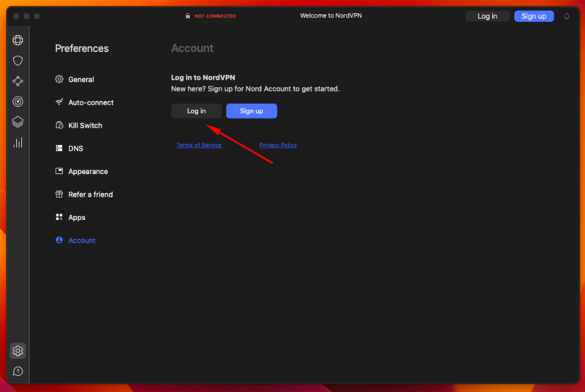Screen dimensions: 585x392
Task: Click the Log in to NordVPN heading
Action: click(x=203, y=78)
